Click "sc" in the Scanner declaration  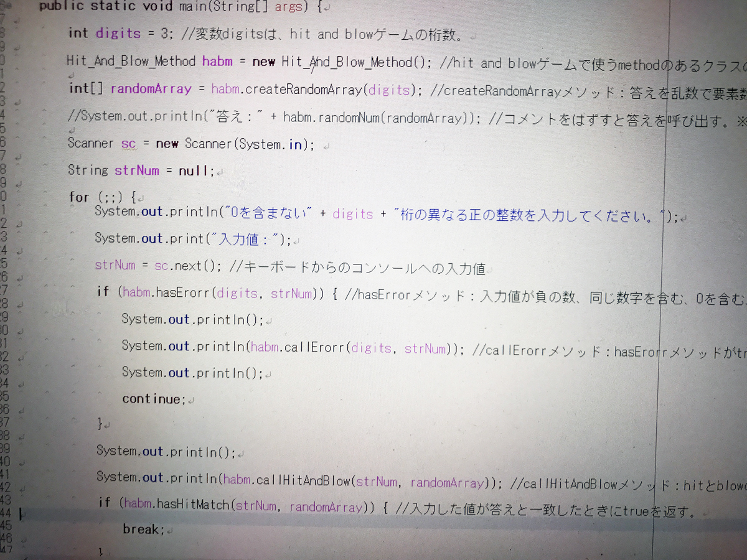pos(128,144)
